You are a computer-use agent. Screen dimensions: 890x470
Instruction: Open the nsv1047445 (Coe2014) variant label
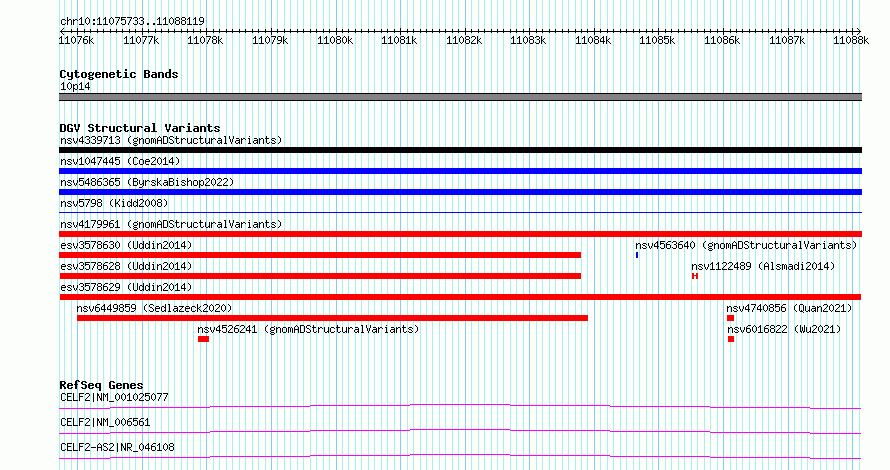point(120,161)
